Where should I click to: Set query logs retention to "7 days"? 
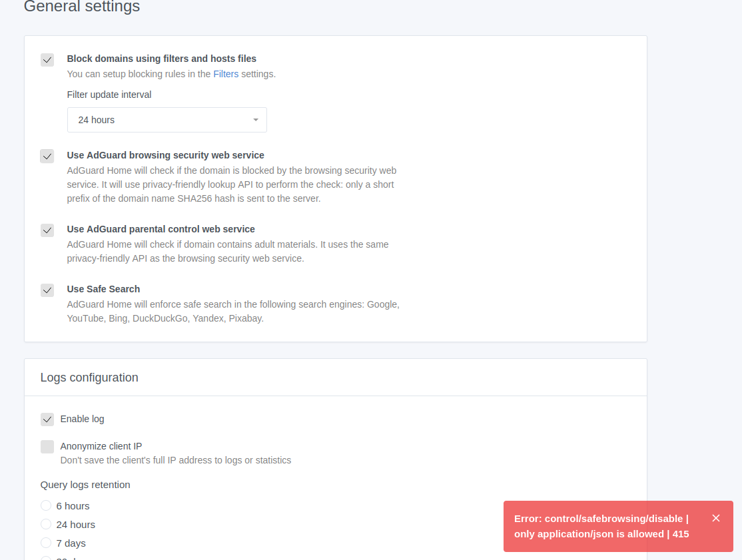point(45,542)
